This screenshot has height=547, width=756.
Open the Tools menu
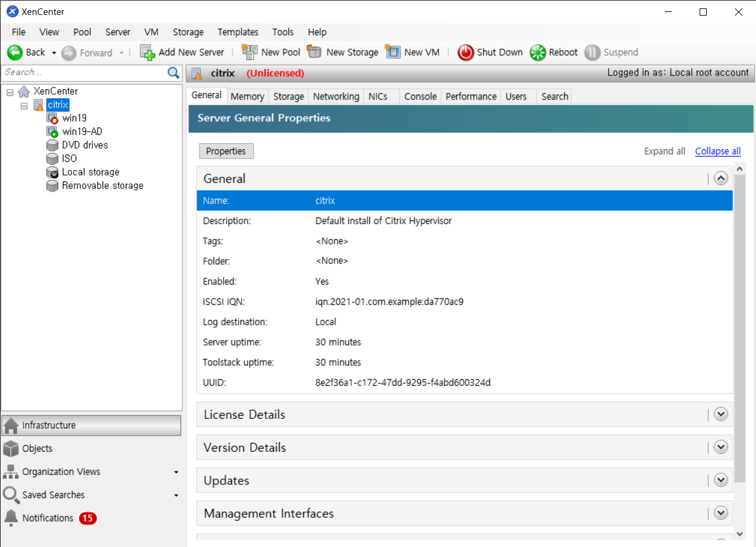pos(283,32)
